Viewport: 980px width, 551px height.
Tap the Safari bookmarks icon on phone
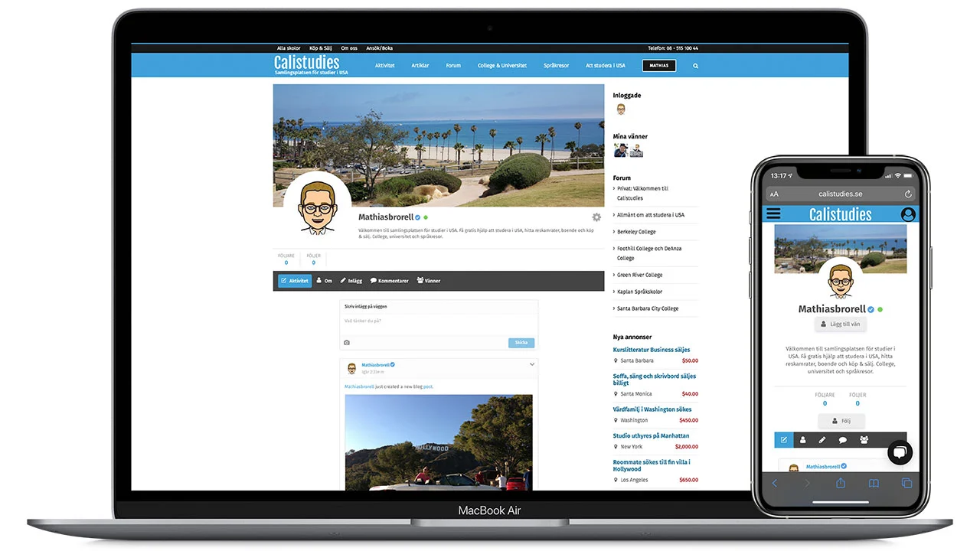[x=874, y=484]
